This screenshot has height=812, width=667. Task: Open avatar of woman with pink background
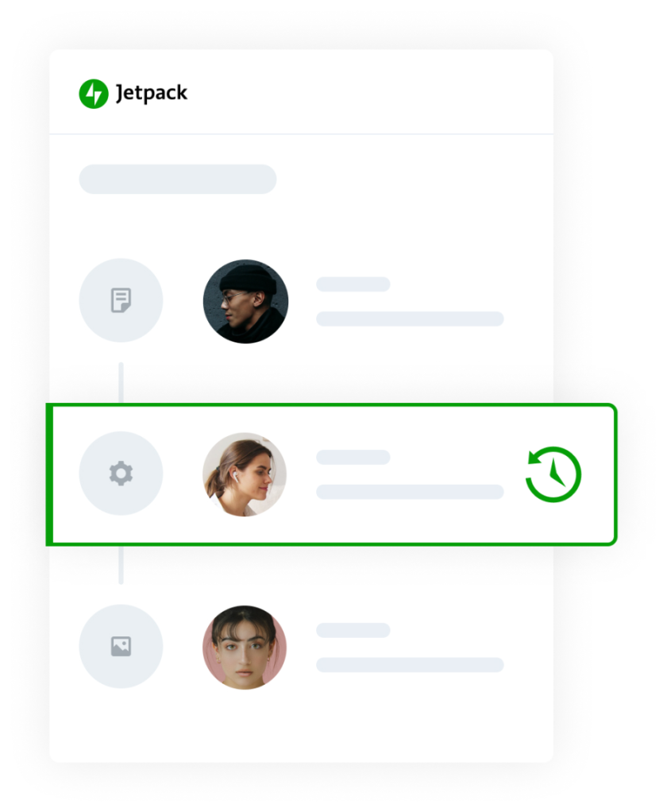click(245, 647)
